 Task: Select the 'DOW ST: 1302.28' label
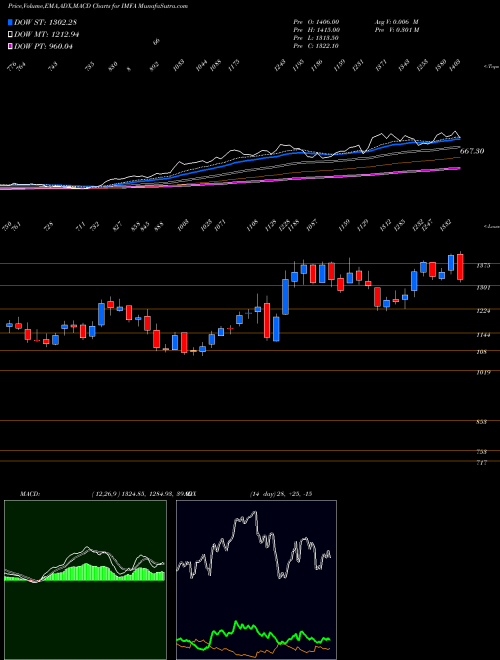click(45, 22)
